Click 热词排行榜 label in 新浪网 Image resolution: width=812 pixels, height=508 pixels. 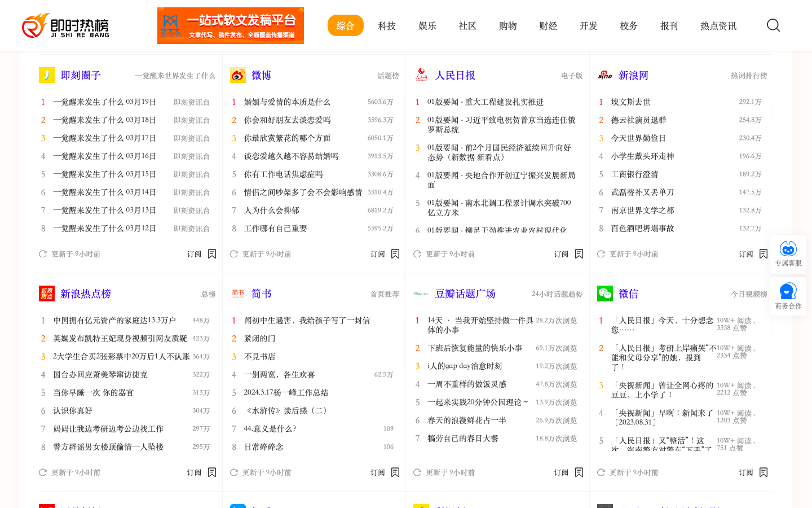click(749, 76)
